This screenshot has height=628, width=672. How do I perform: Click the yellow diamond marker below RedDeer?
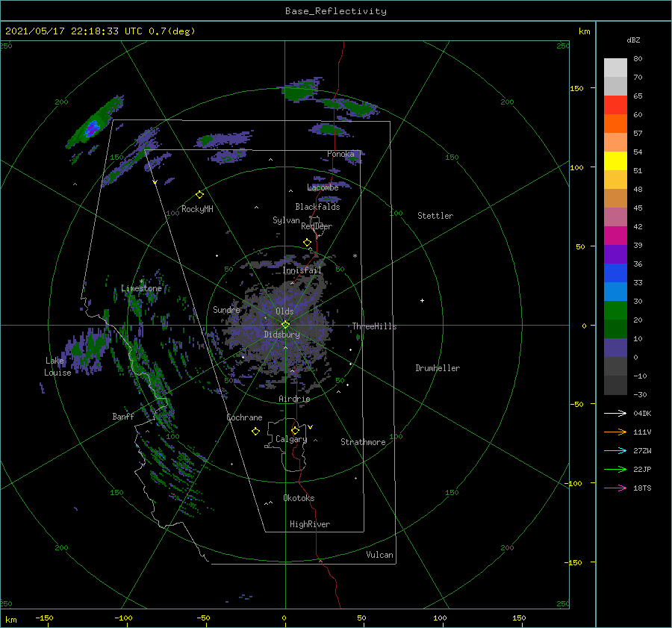click(x=308, y=243)
